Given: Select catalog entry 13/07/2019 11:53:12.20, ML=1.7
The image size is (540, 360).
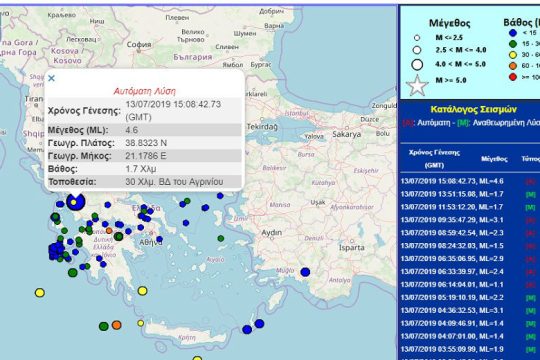Looking at the screenshot, I should (x=452, y=207).
